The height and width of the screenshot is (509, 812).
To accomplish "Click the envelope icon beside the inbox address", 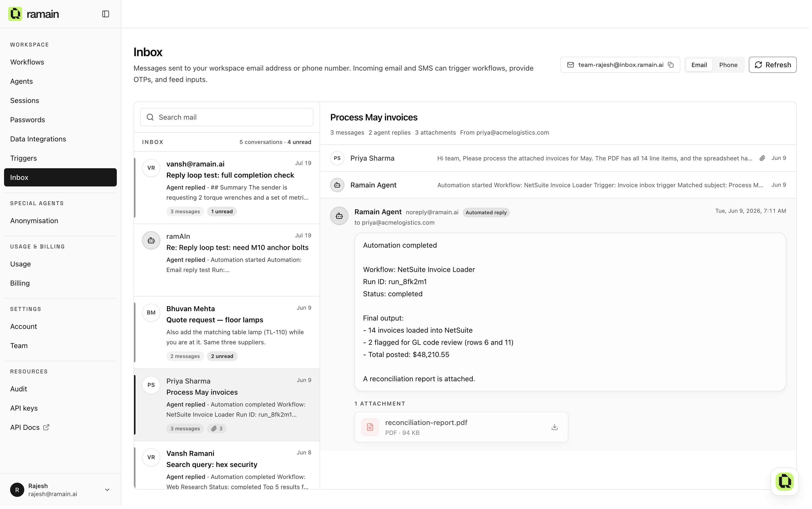I will tap(571, 65).
